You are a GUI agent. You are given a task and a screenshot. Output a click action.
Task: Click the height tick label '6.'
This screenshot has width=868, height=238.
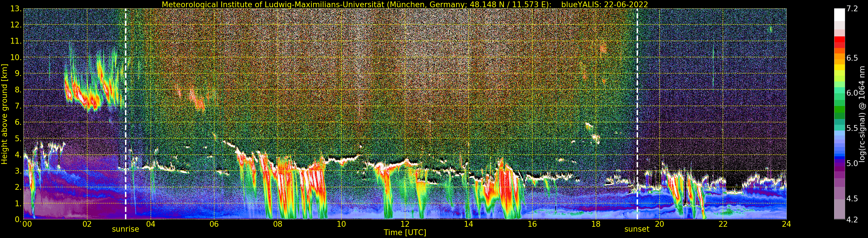coord(18,122)
